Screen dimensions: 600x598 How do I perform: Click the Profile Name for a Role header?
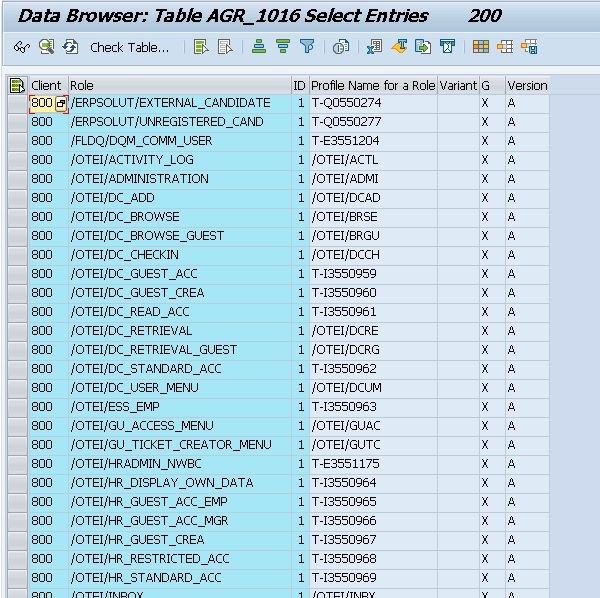[373, 85]
